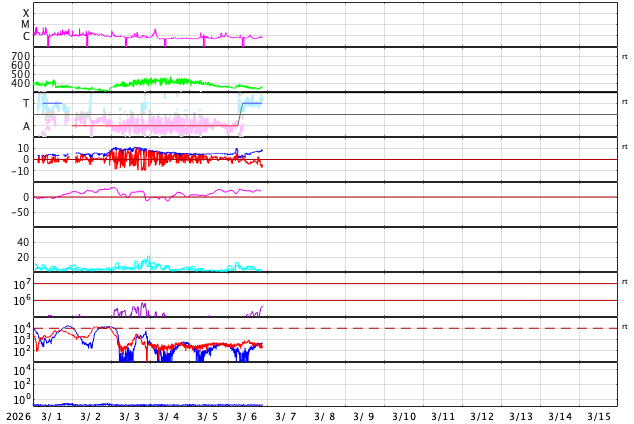Select the 10^7 axis tick label
Screen dimensions: 634x424
click(x=21, y=285)
